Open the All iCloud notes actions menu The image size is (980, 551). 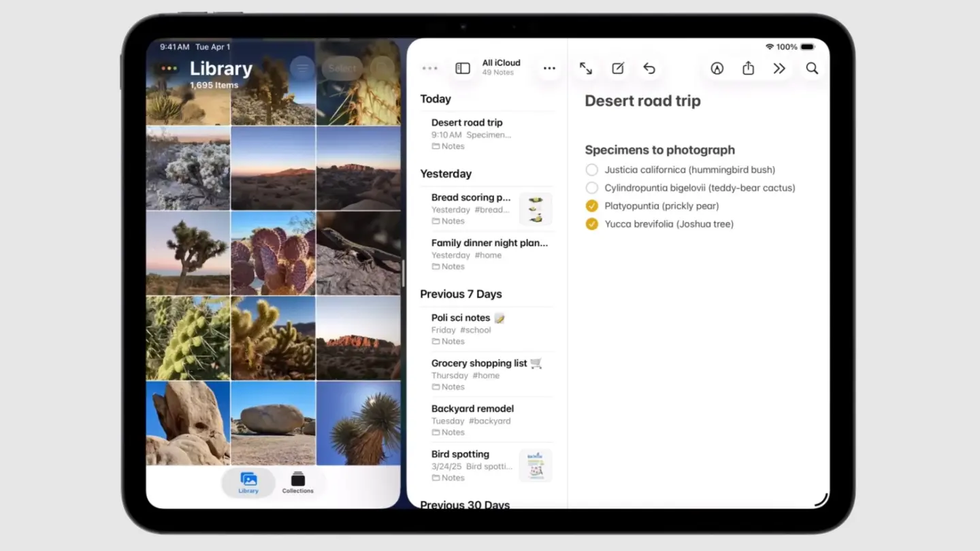549,68
